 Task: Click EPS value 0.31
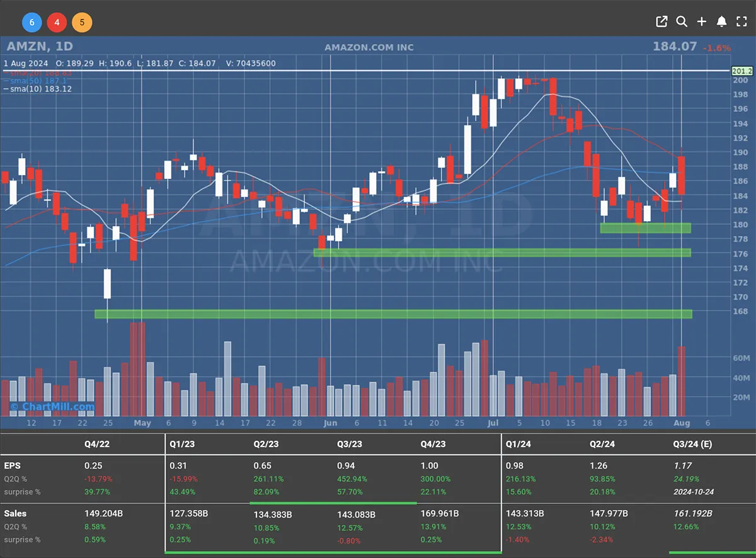[178, 465]
